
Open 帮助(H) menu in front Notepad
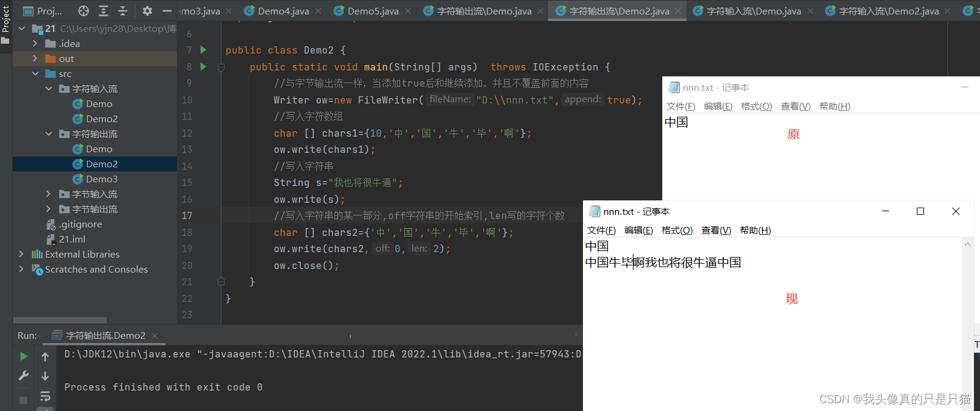coord(756,230)
